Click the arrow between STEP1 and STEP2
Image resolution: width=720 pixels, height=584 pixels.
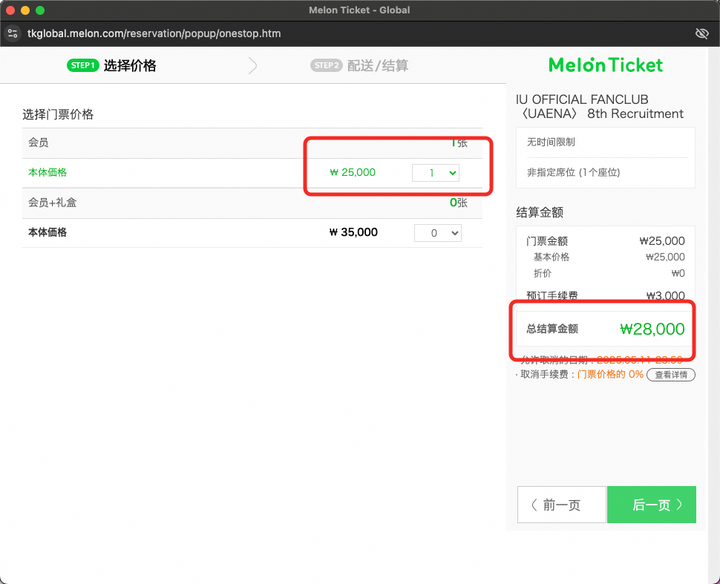253,66
